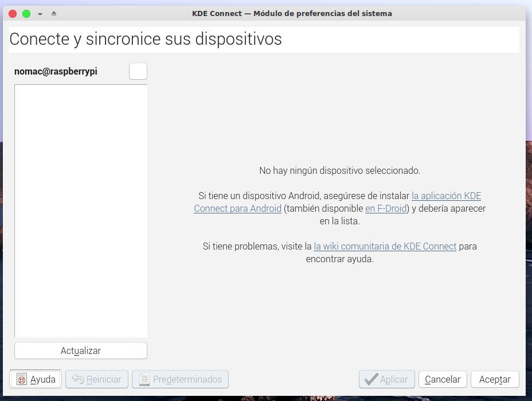
Task: Click inside the empty device list
Action: coord(81,211)
